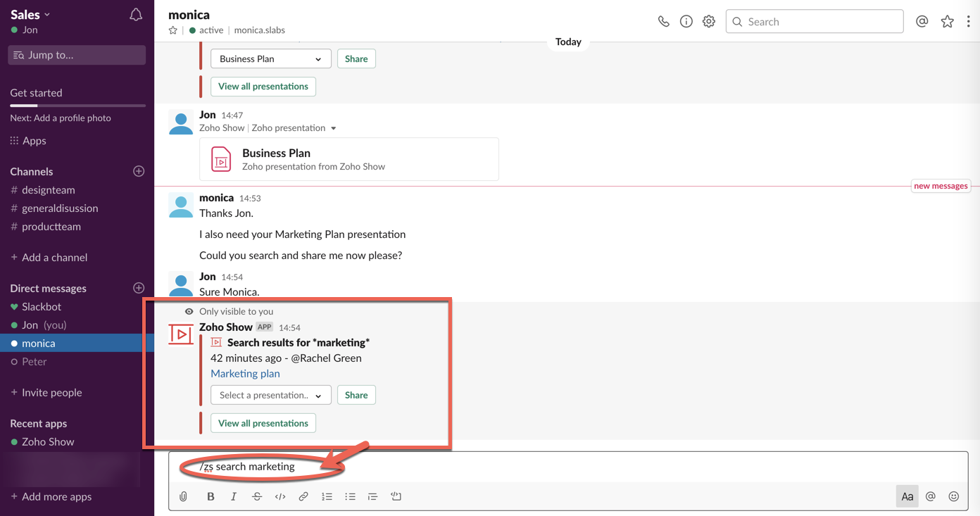The width and height of the screenshot is (980, 516).
Task: Click the 14:53 timestamp on monica's message
Action: coord(250,198)
